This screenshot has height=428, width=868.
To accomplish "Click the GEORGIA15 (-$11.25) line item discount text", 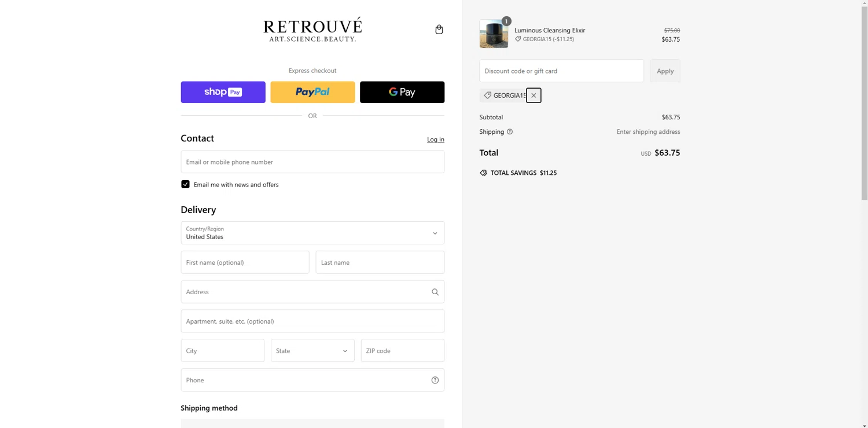I will pyautogui.click(x=549, y=39).
